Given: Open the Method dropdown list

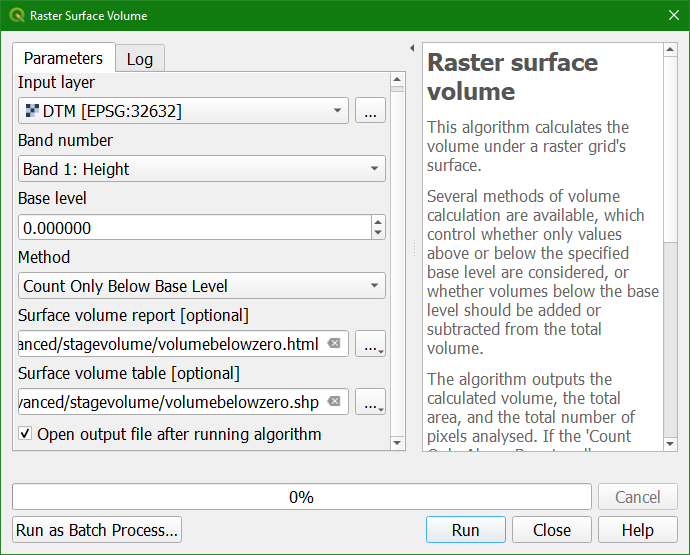Looking at the screenshot, I should pos(201,286).
